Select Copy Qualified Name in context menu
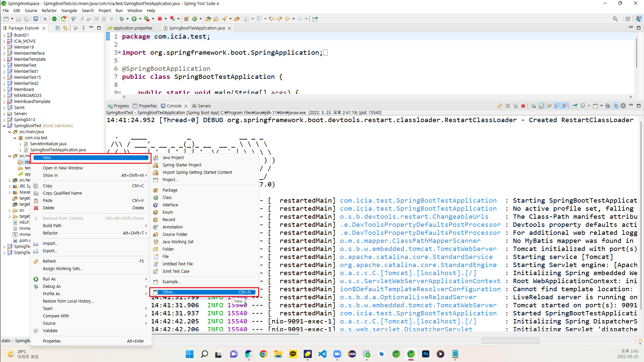 [91, 193]
